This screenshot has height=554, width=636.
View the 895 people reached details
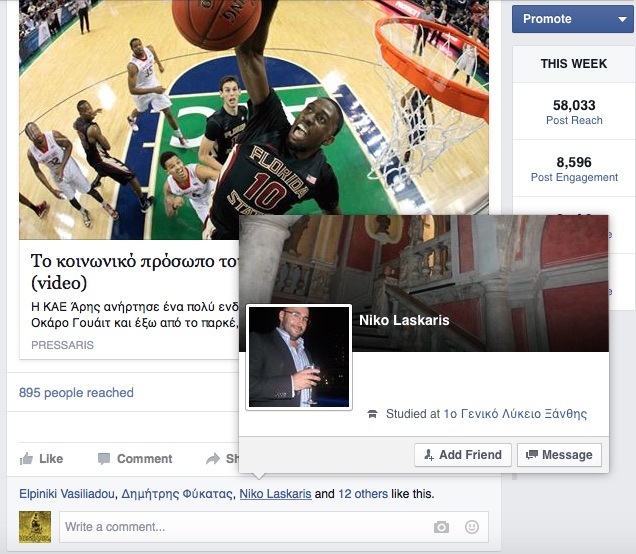click(76, 393)
